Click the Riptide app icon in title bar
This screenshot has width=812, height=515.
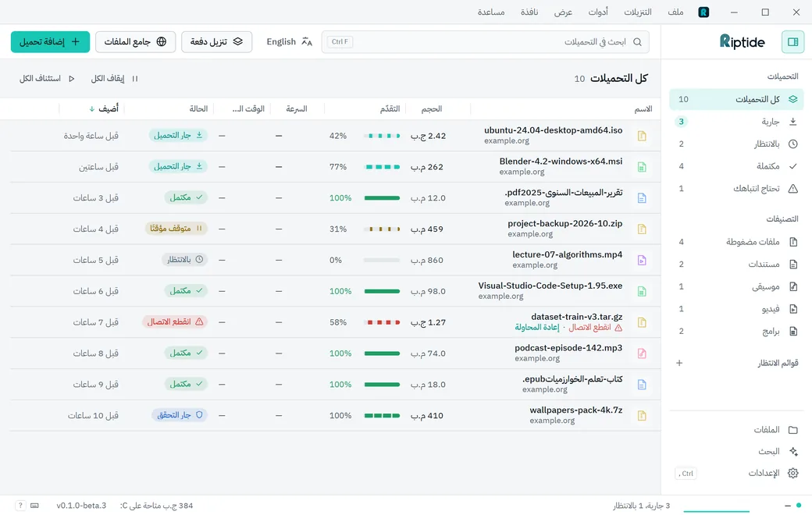[703, 12]
